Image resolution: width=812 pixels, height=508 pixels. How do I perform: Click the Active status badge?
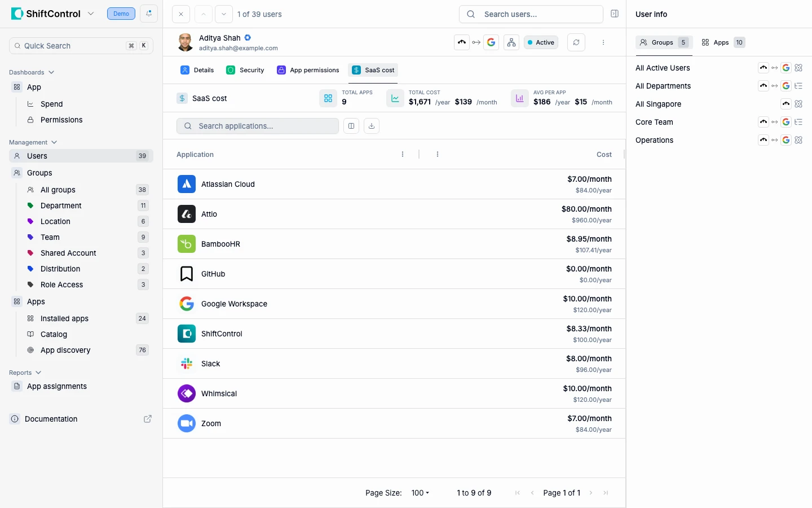541,42
